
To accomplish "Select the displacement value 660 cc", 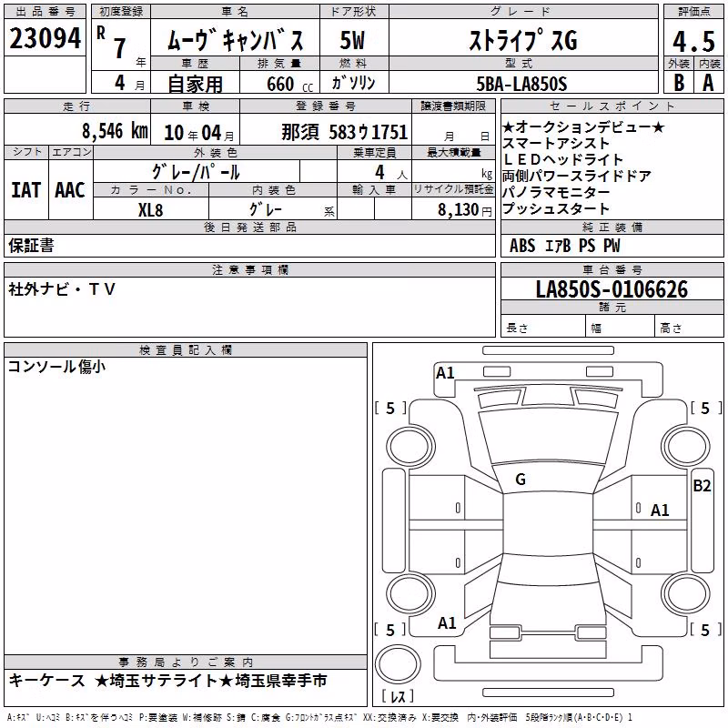I will click(x=289, y=84).
